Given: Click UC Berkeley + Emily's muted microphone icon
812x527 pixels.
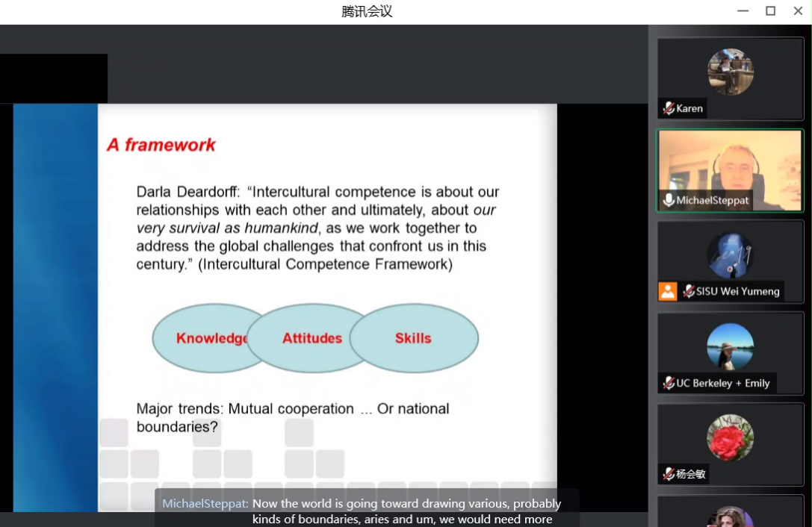Looking at the screenshot, I should point(669,383).
